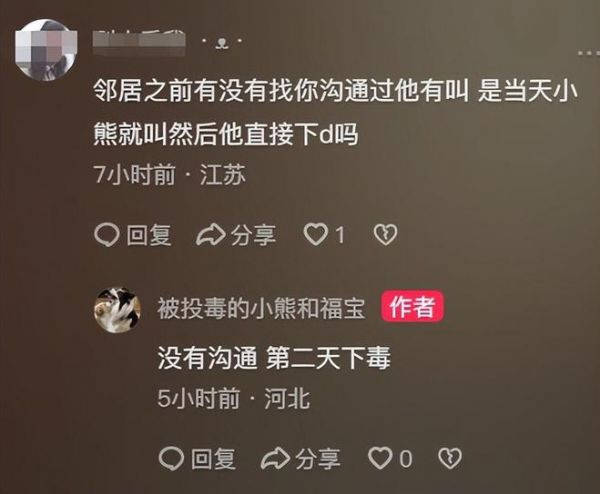Like the first comment with the heart icon
The height and width of the screenshot is (494, 600).
pos(316,234)
